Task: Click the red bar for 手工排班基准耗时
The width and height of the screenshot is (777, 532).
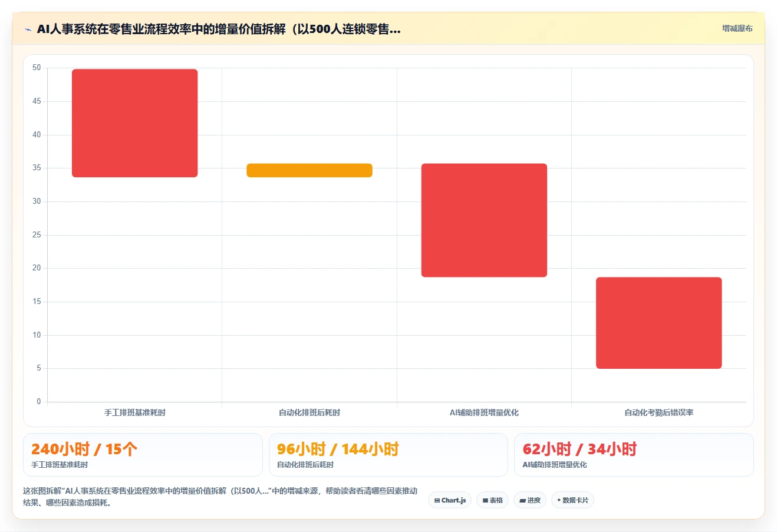Action: click(135, 123)
